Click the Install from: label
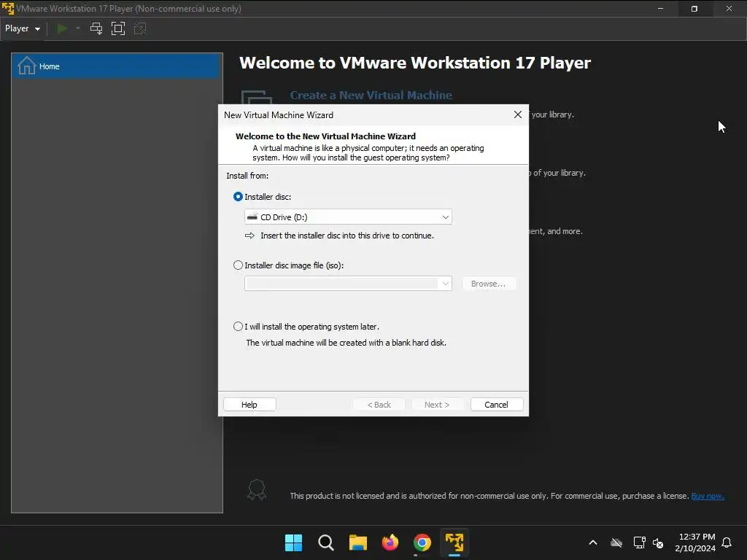 coord(247,176)
